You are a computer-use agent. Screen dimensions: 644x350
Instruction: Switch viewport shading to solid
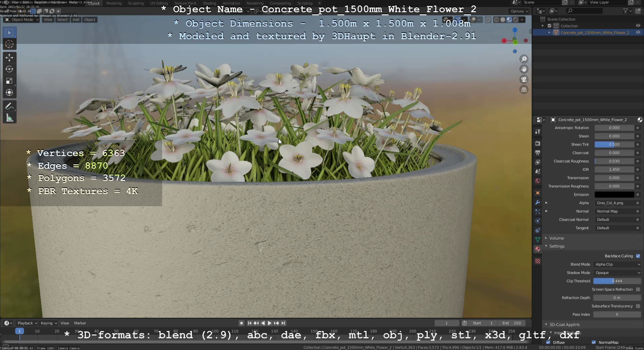coord(503,20)
